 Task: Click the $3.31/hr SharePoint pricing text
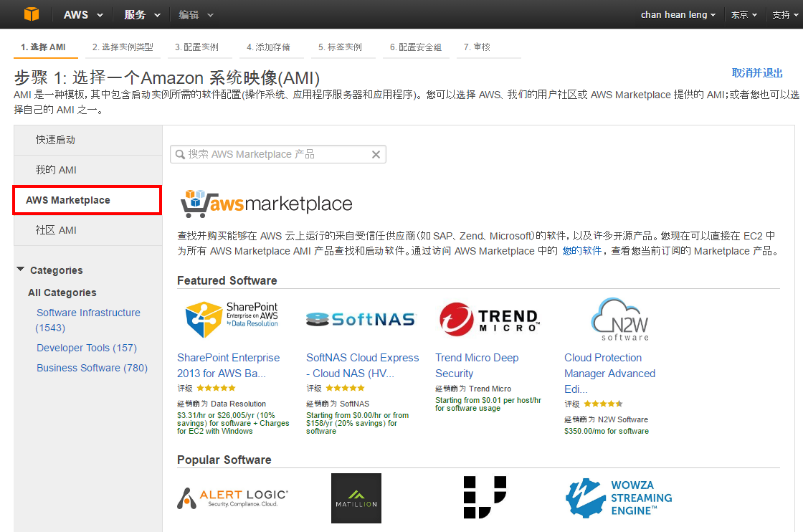click(233, 424)
